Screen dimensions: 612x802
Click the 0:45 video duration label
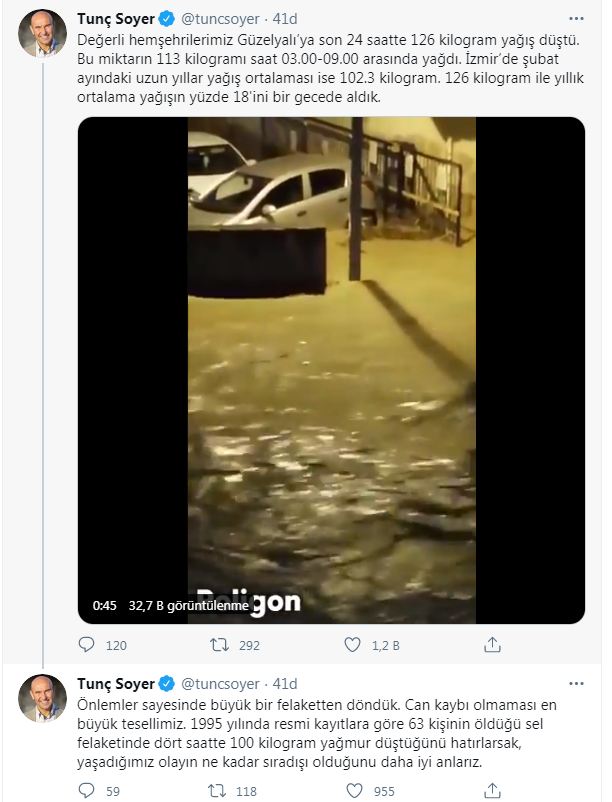click(x=104, y=606)
